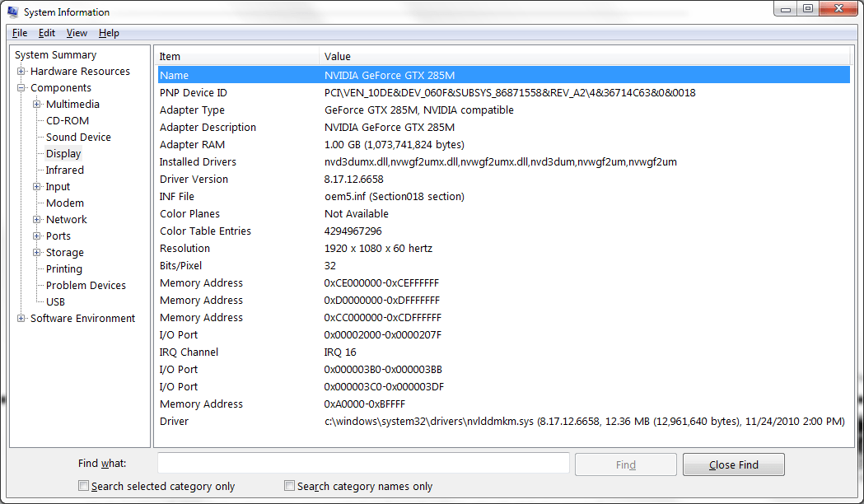Click the Close Find button
Viewport: 864px width, 504px height.
point(733,464)
